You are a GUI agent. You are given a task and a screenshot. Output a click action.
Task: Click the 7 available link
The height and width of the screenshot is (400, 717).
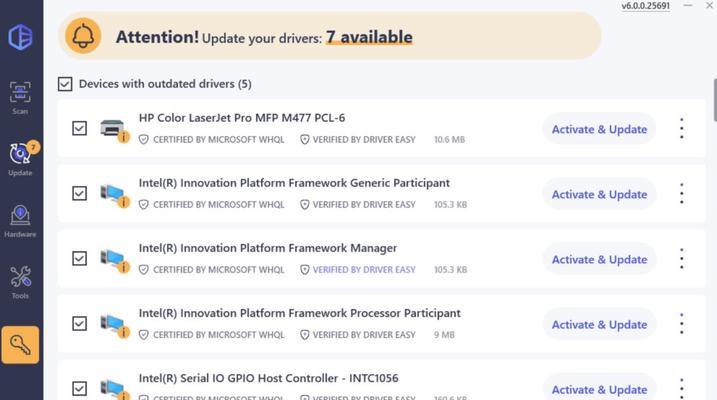point(369,37)
